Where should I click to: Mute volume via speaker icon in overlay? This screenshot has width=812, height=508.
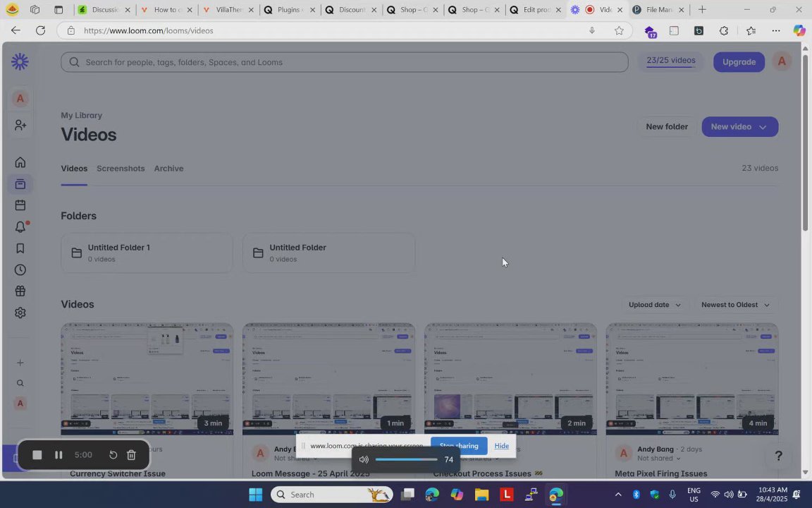(364, 459)
